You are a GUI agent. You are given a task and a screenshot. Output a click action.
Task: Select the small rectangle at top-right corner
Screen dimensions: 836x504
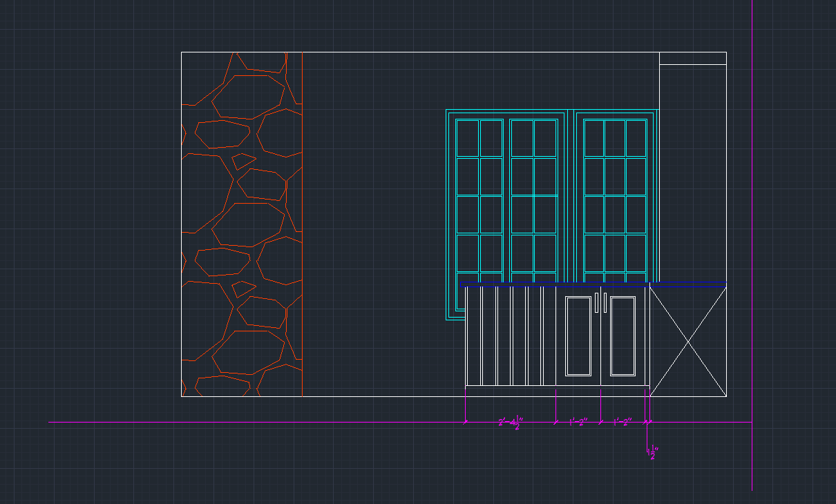click(x=693, y=58)
